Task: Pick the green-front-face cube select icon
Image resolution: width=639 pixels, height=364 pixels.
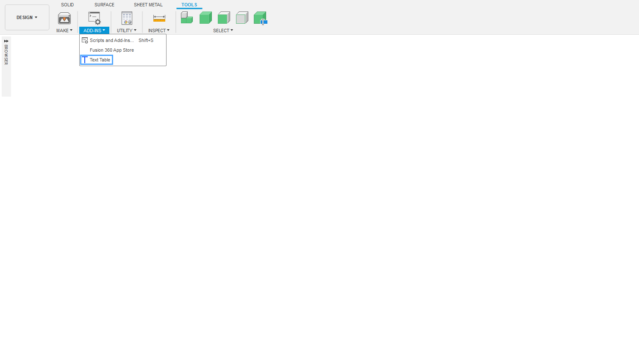Action: pos(224,18)
